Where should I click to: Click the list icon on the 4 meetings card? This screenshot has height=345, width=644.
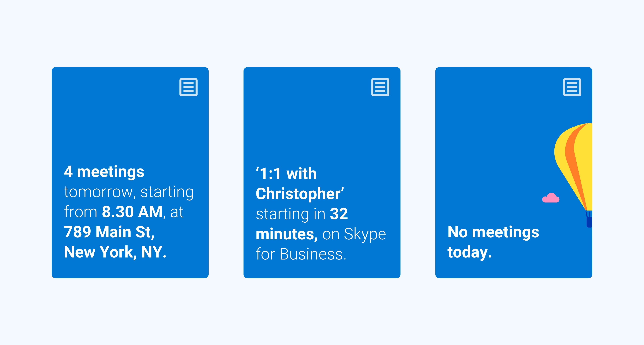[x=188, y=87]
